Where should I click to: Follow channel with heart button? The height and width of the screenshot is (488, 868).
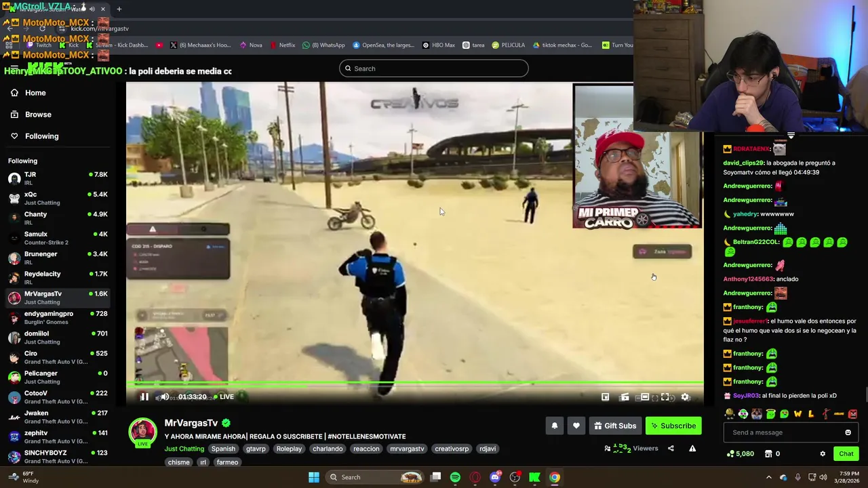coord(576,426)
